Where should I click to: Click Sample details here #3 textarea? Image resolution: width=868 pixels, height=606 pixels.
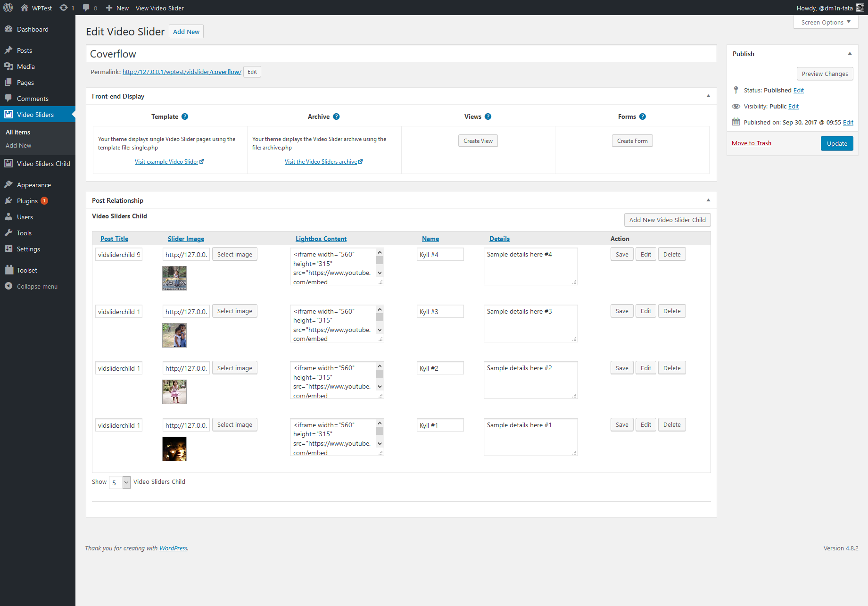530,323
